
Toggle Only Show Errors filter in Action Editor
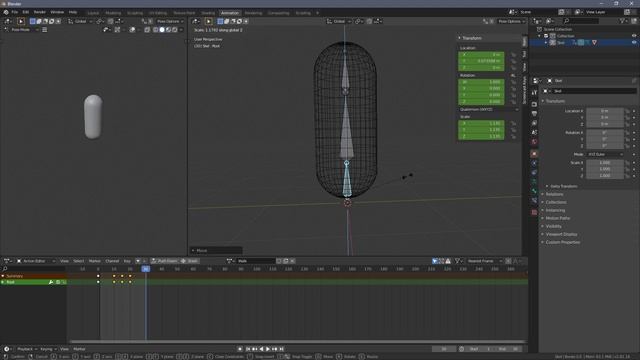pos(448,261)
